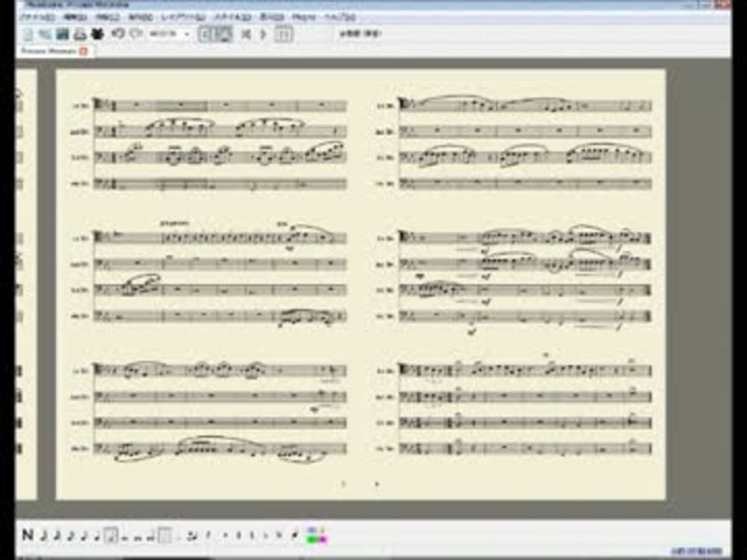Select the breve note duration
Screen dimensions: 747x560
[139, 537]
